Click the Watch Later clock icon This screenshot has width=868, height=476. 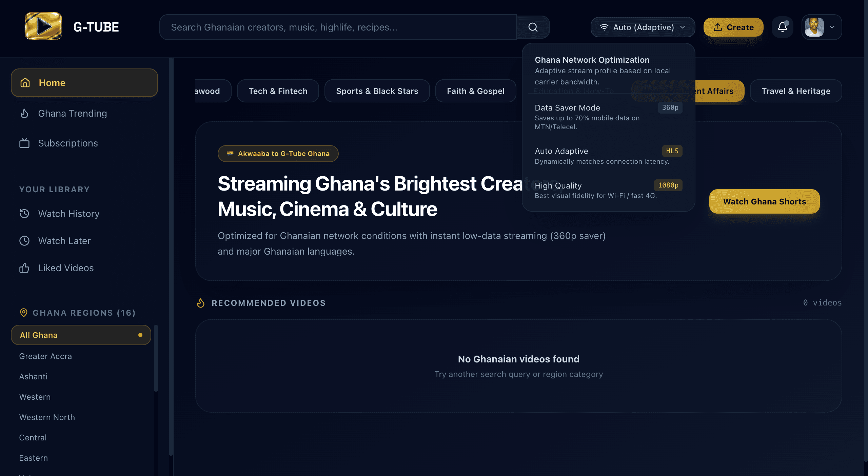point(24,241)
